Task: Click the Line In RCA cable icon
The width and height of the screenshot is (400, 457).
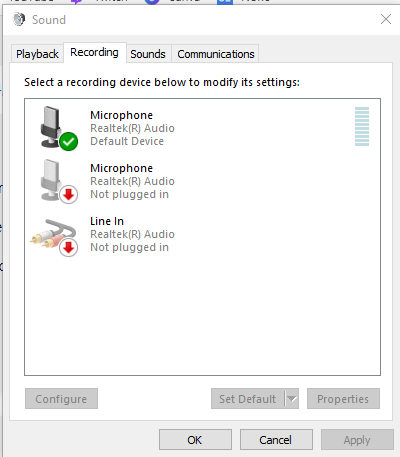Action: [x=54, y=237]
